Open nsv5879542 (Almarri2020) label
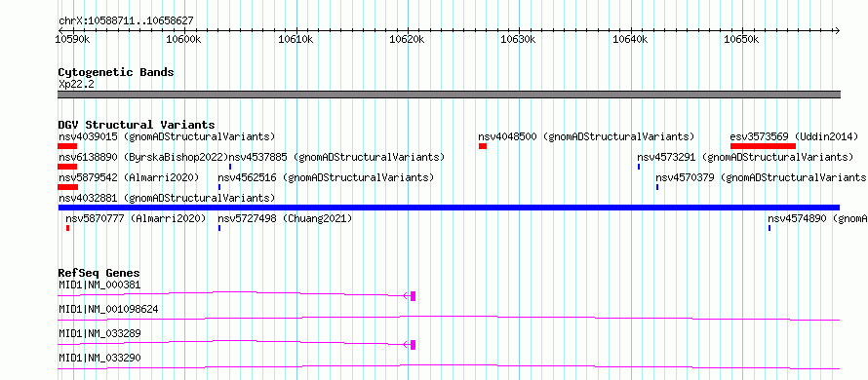The width and height of the screenshot is (868, 380). (x=129, y=177)
